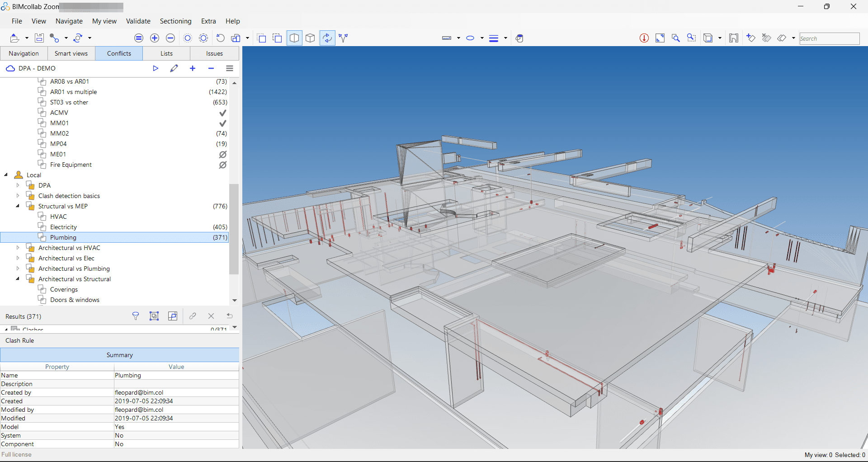This screenshot has height=462, width=868.
Task: Click the save icon on the toolbar
Action: 39,38
